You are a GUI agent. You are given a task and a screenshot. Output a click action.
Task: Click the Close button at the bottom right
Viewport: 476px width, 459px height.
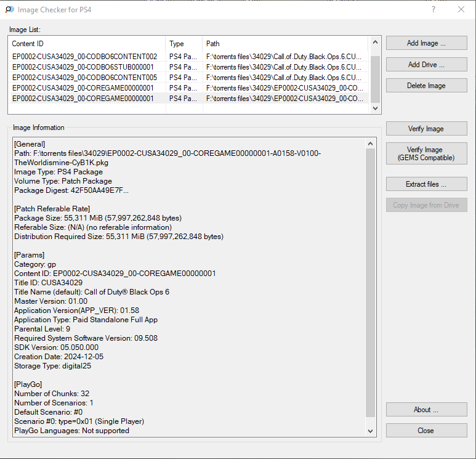426,431
